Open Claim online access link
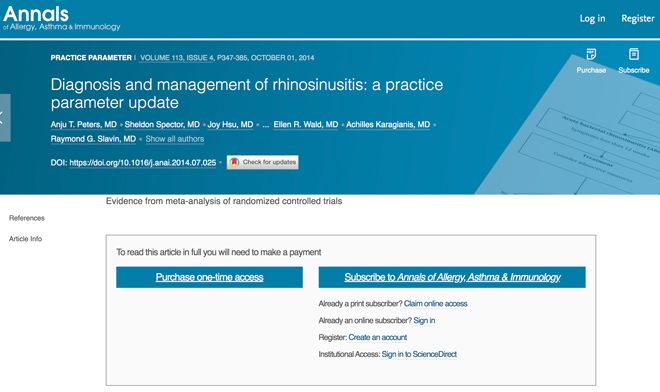Image resolution: width=660 pixels, height=392 pixels. (x=436, y=304)
